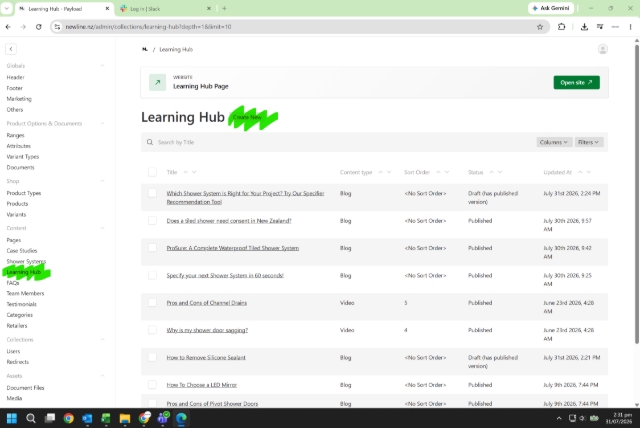Click the browser address bar

pos(298,27)
